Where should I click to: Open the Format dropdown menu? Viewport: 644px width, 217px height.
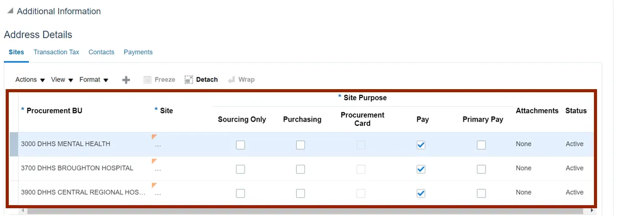[93, 80]
